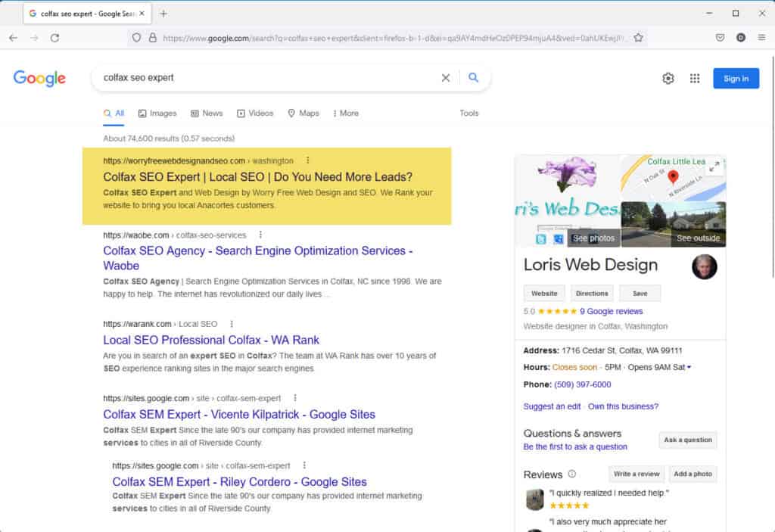The width and height of the screenshot is (775, 532).
Task: Switch to the Videos search tab
Action: point(255,114)
